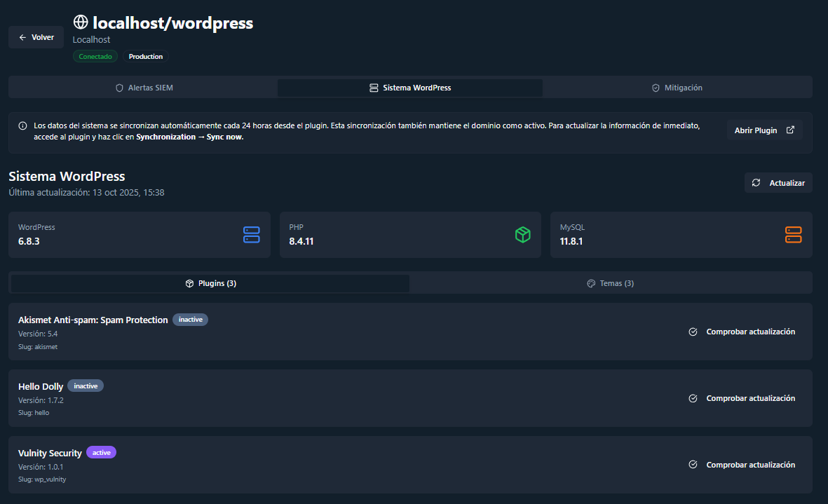Click the Versión: 5.4 text
The height and width of the screenshot is (504, 828).
[x=38, y=334]
